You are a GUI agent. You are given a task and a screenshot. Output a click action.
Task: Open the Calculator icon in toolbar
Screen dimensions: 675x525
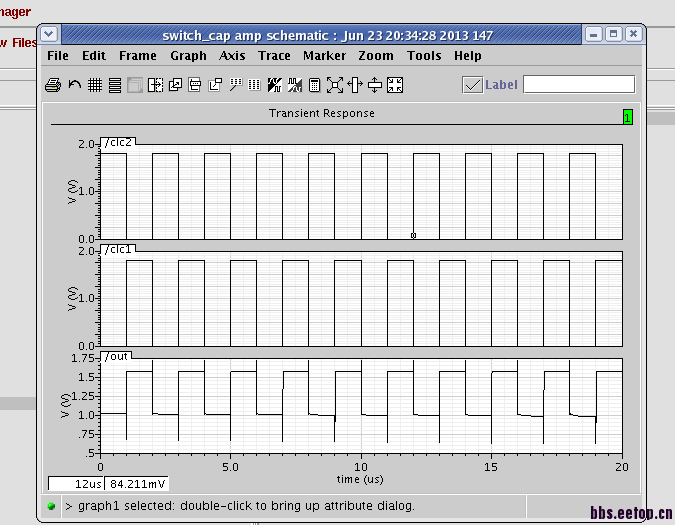coord(315,85)
